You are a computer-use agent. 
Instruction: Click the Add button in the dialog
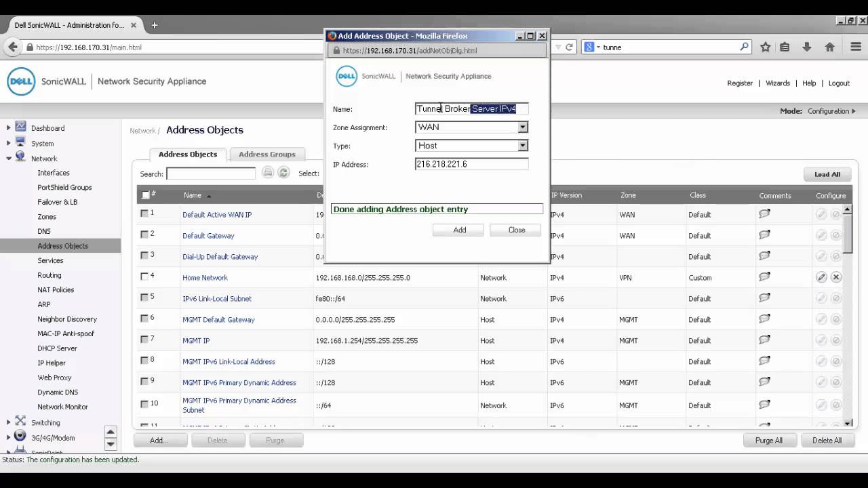460,230
